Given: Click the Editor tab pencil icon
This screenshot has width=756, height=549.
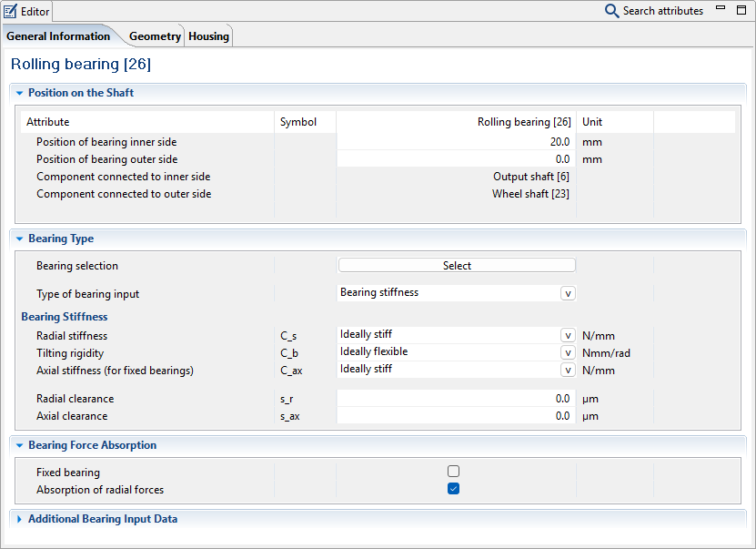Looking at the screenshot, I should pyautogui.click(x=11, y=11).
